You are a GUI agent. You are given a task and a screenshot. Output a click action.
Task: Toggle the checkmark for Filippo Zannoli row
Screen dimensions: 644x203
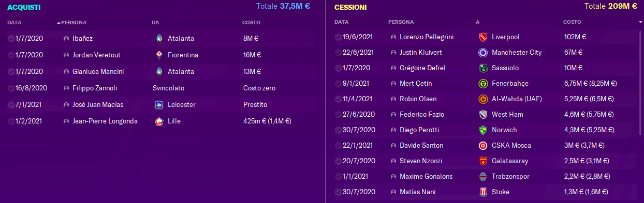[x=11, y=88]
